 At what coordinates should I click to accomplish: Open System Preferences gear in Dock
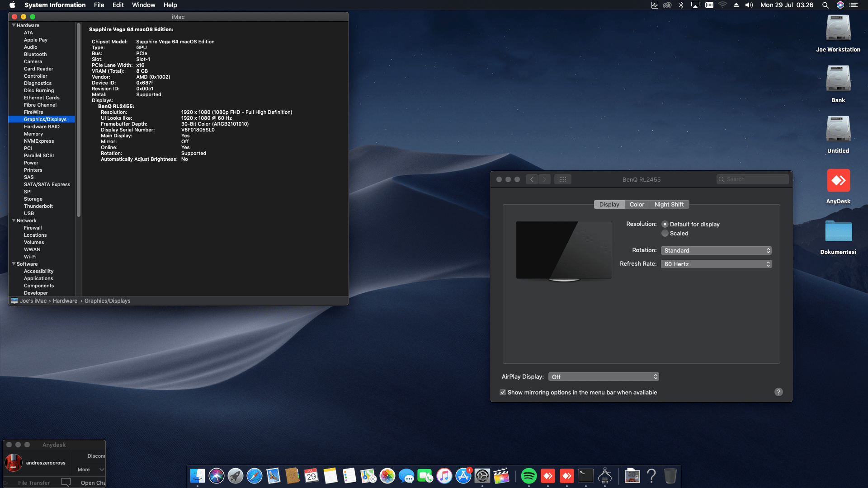click(482, 476)
